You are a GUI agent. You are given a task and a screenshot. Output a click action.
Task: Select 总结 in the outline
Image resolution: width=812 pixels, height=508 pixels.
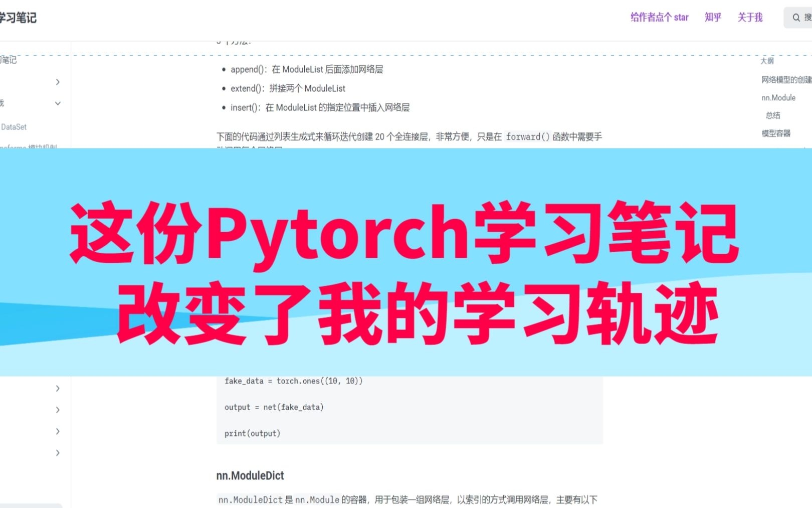773,115
